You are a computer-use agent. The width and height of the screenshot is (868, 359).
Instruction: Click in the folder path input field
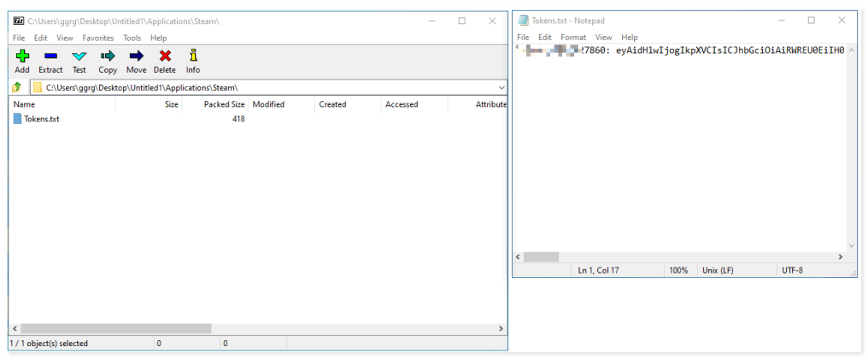[x=256, y=87]
